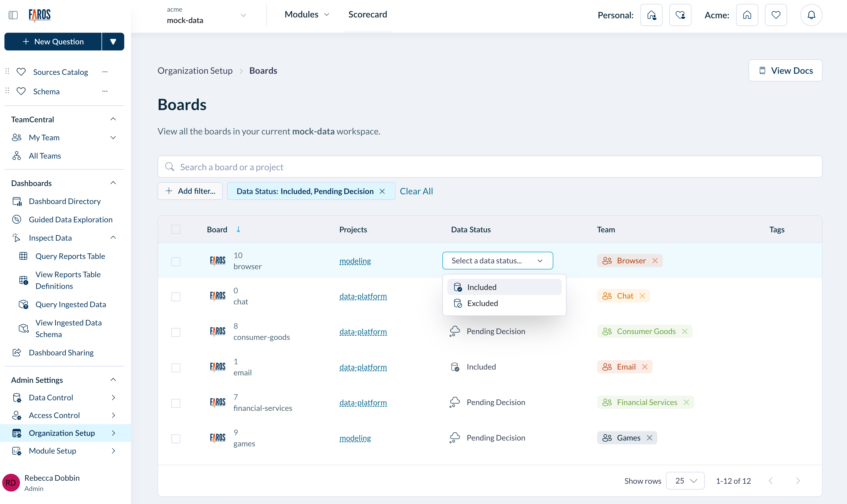Remove Chat team tag
Image resolution: width=847 pixels, height=504 pixels.
(x=642, y=296)
